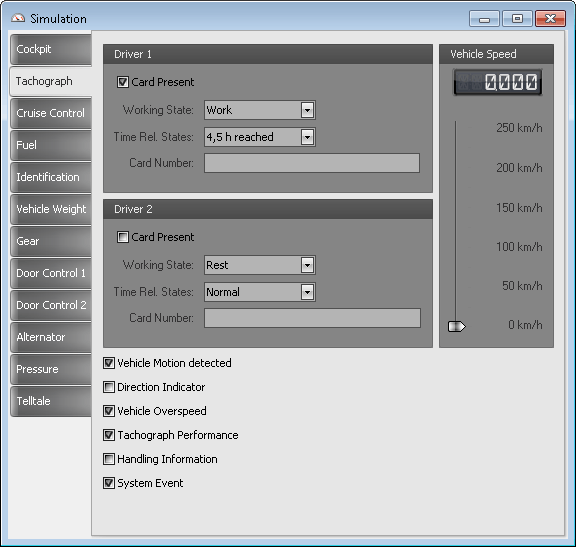Click Driver 2 Card Number field
This screenshot has width=576, height=547.
(312, 318)
